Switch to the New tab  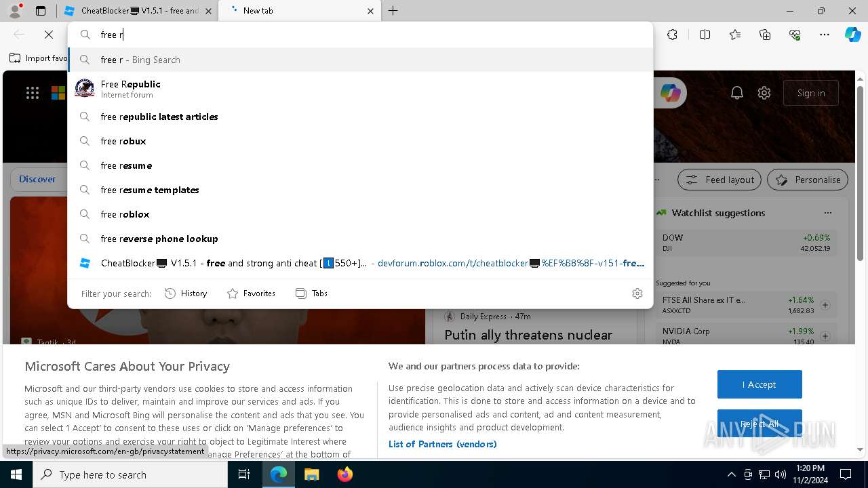tap(299, 11)
